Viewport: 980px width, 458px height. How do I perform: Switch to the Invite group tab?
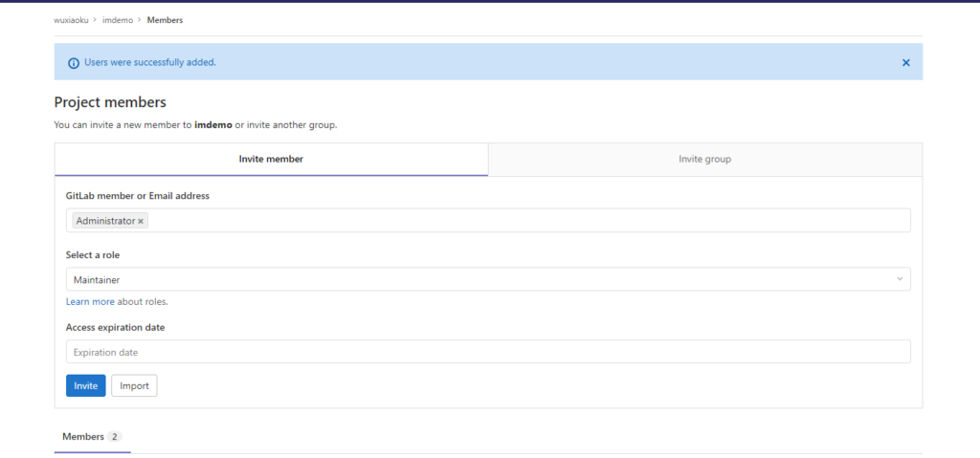[704, 159]
